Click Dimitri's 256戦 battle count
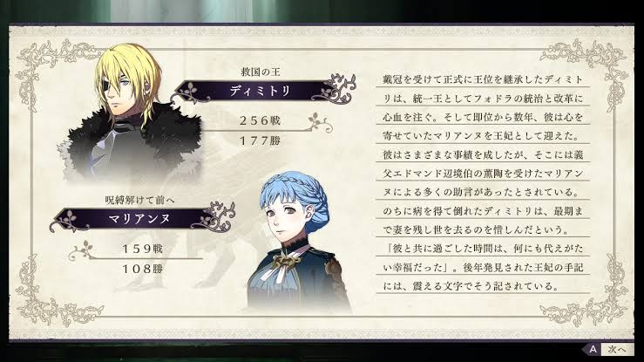 pos(260,120)
